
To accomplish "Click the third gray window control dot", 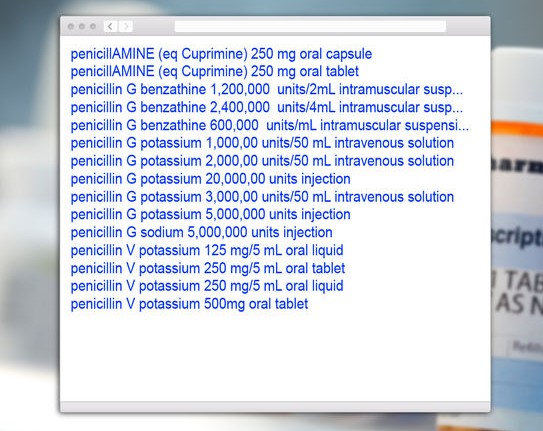I will (93, 26).
